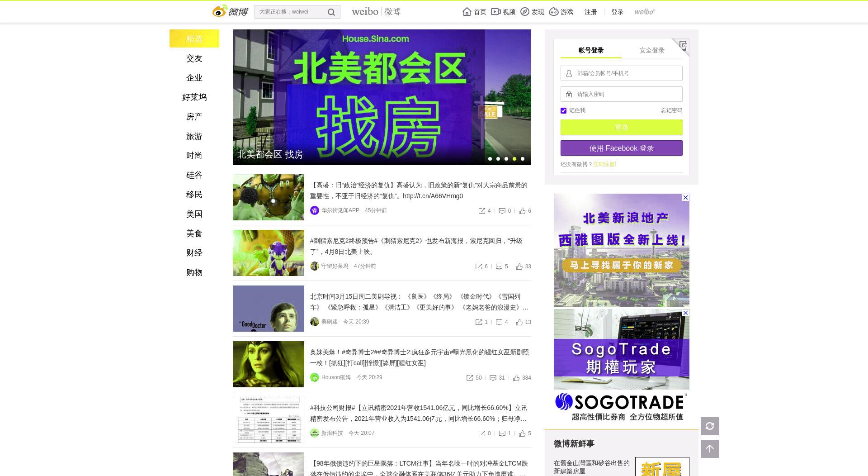Like the 立讯精密 post
This screenshot has height=476, width=868.
tap(522, 433)
